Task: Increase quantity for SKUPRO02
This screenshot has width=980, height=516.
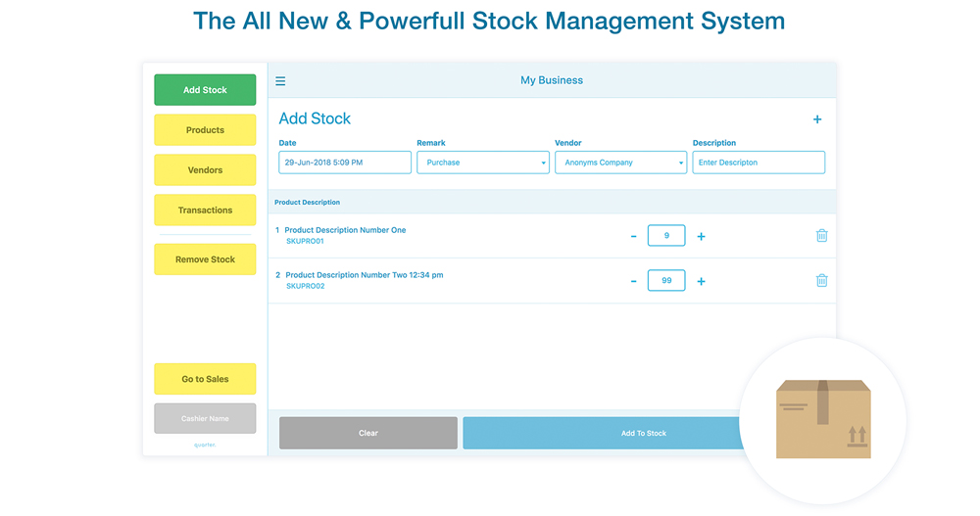Action: tap(701, 281)
